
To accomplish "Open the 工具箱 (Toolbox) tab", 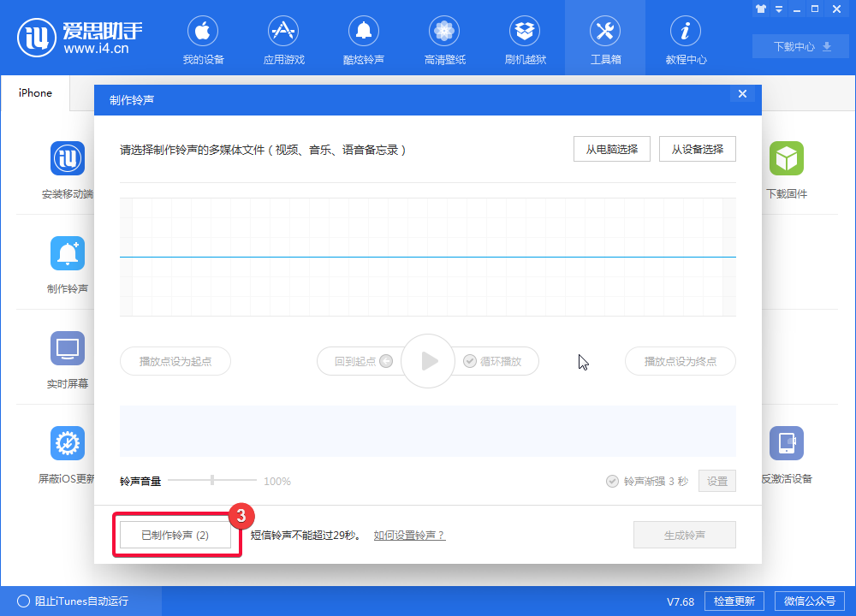I will click(x=605, y=38).
